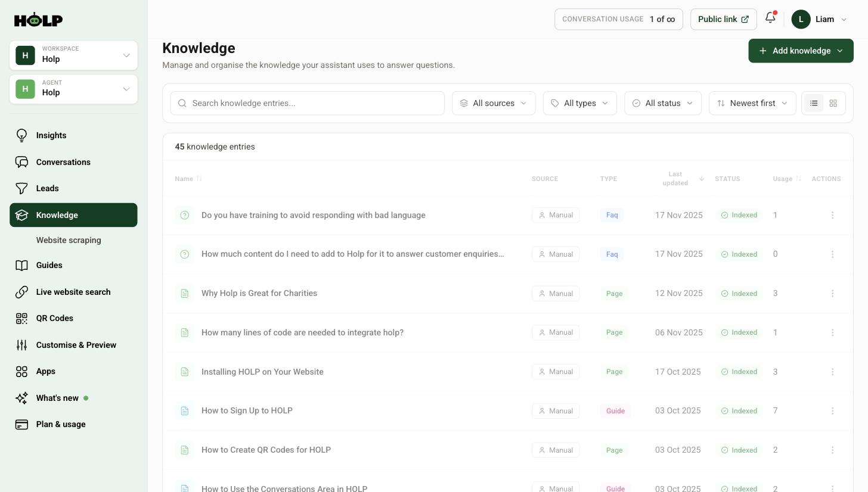Sort table by Name column
The width and height of the screenshot is (868, 492).
[188, 179]
